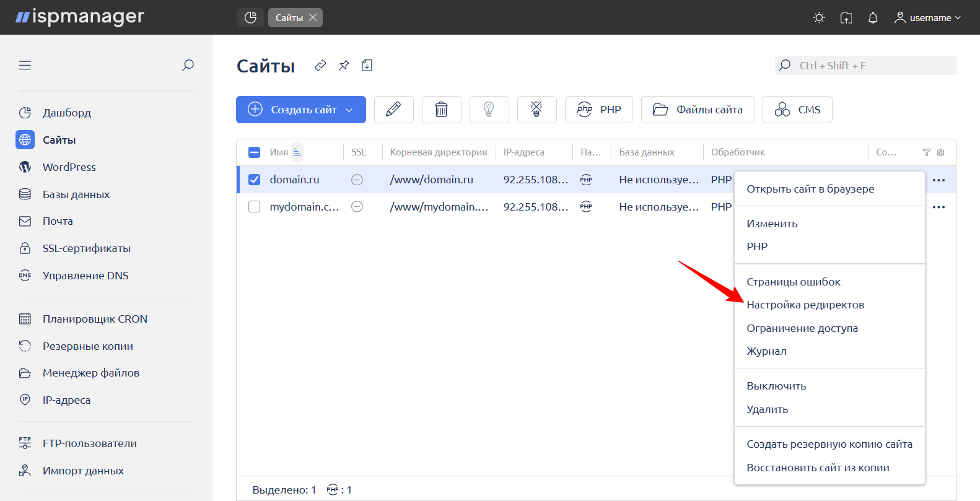Open the CMS button in toolbar
The height and width of the screenshot is (501, 980).
797,110
